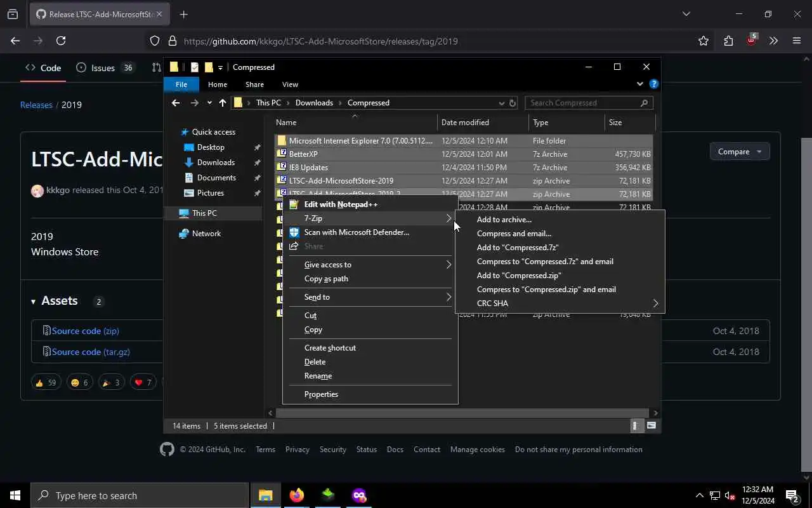This screenshot has height=508, width=812.
Task: Open the GitHub Issues tab
Action: click(x=105, y=68)
